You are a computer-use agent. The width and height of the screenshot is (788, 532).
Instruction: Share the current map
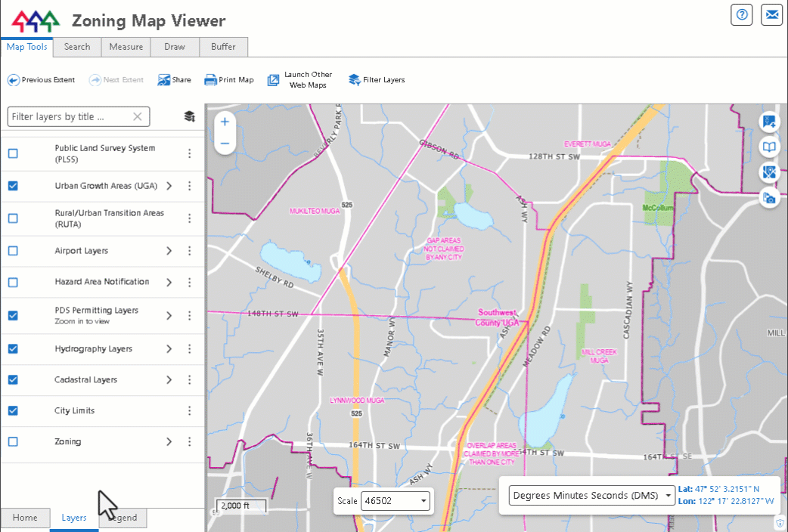[x=174, y=80]
